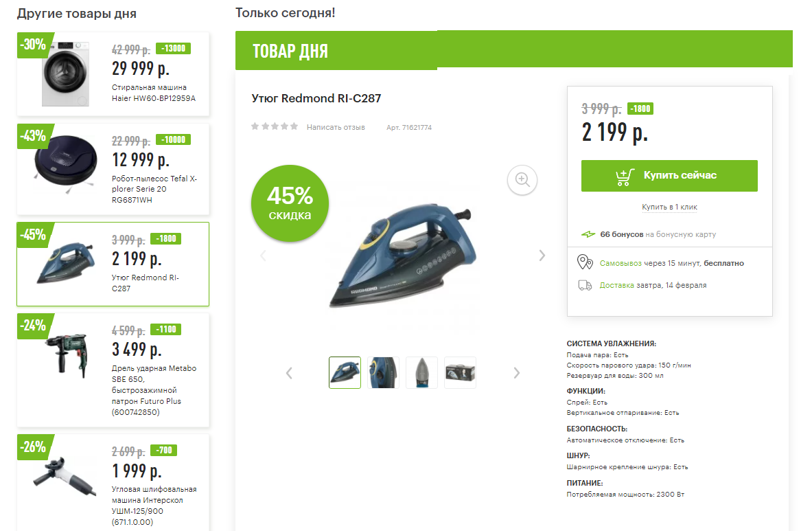The width and height of the screenshot is (812, 531).
Task: Open Купить в 1 клик link
Action: click(669, 207)
